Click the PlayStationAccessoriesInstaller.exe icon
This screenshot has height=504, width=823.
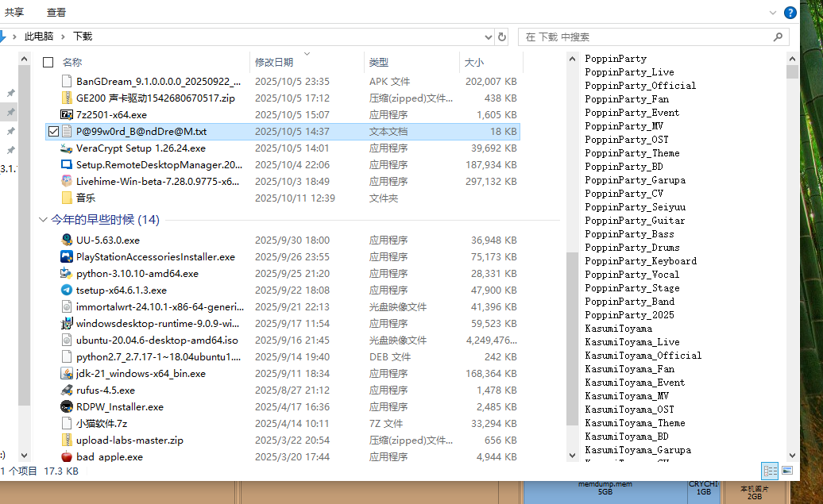click(68, 256)
